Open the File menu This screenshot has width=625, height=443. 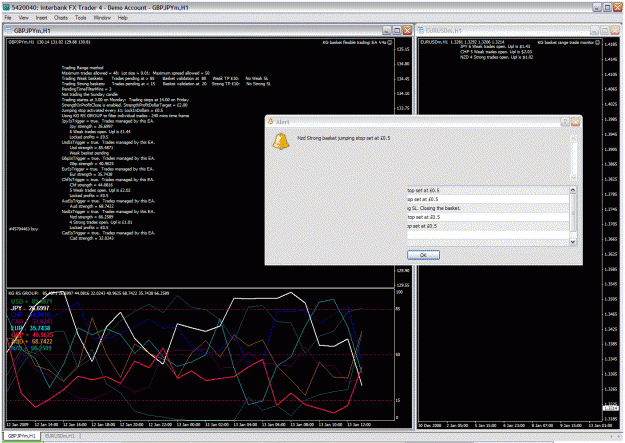pos(8,18)
